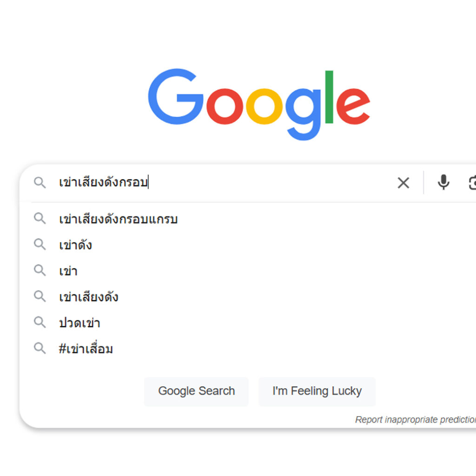
Task: Select the suggestion เข่าดัง
Action: point(75,245)
